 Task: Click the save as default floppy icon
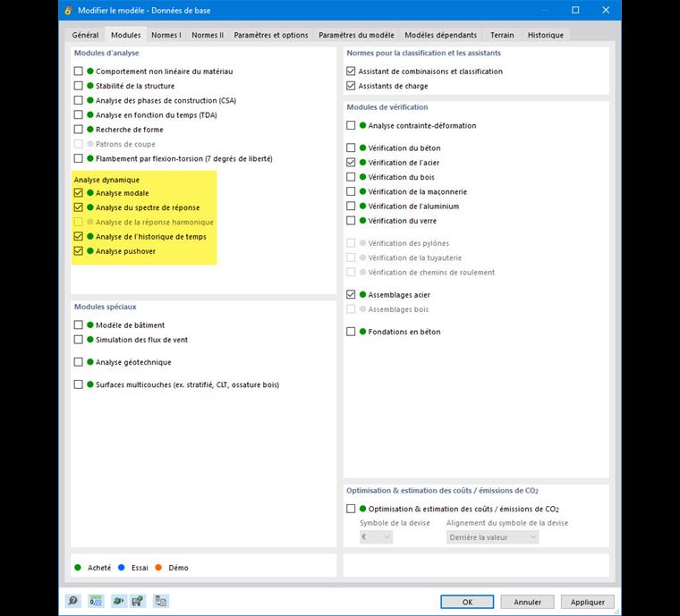coord(138,601)
